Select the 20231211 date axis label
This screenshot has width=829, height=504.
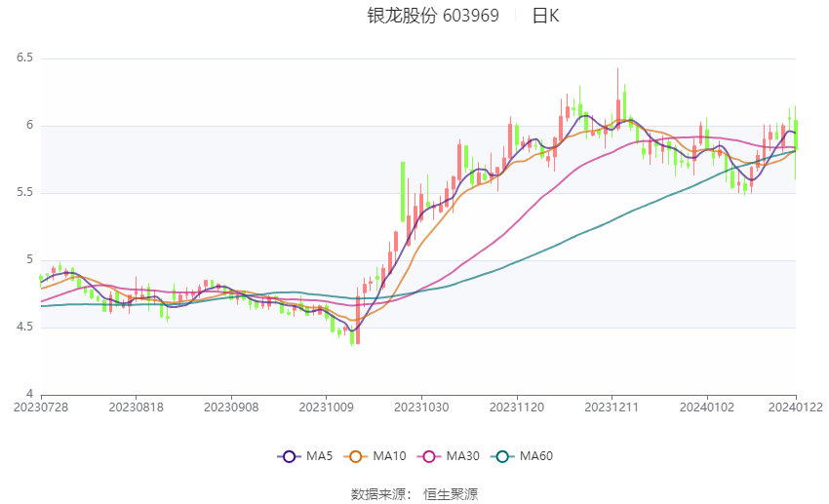[612, 407]
